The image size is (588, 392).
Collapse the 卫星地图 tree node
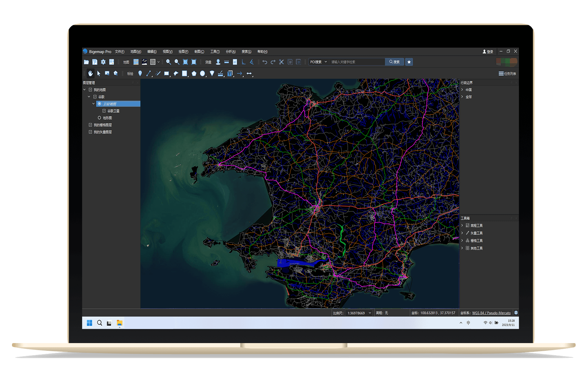tap(94, 104)
